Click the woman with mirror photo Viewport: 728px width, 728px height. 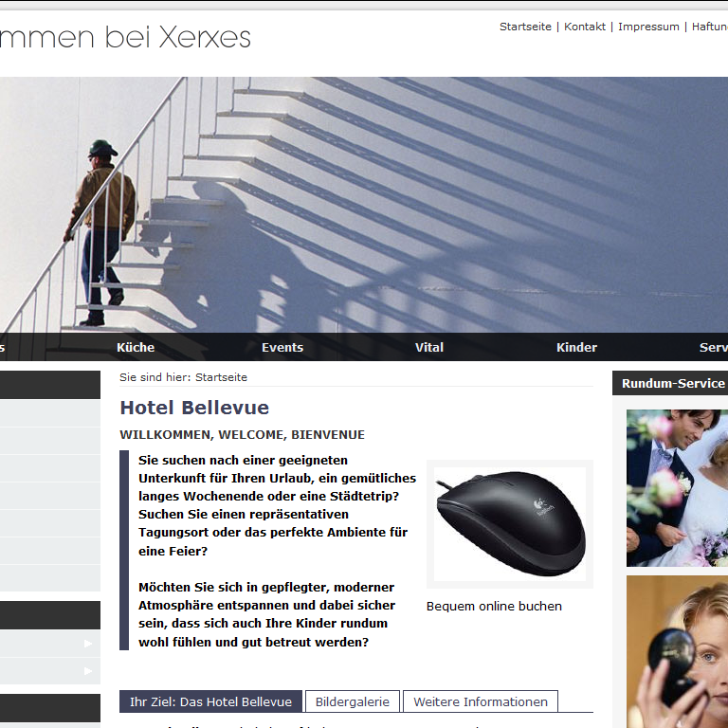point(677,652)
